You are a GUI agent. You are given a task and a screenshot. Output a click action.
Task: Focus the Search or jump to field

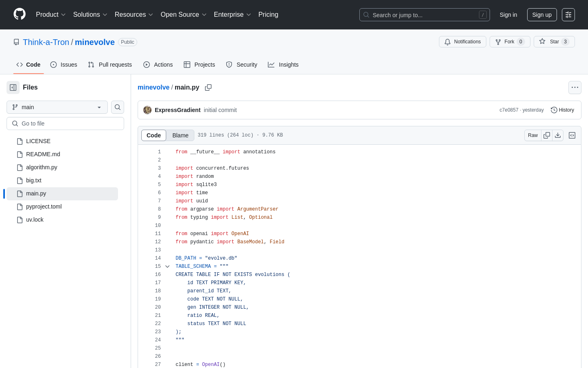point(425,15)
